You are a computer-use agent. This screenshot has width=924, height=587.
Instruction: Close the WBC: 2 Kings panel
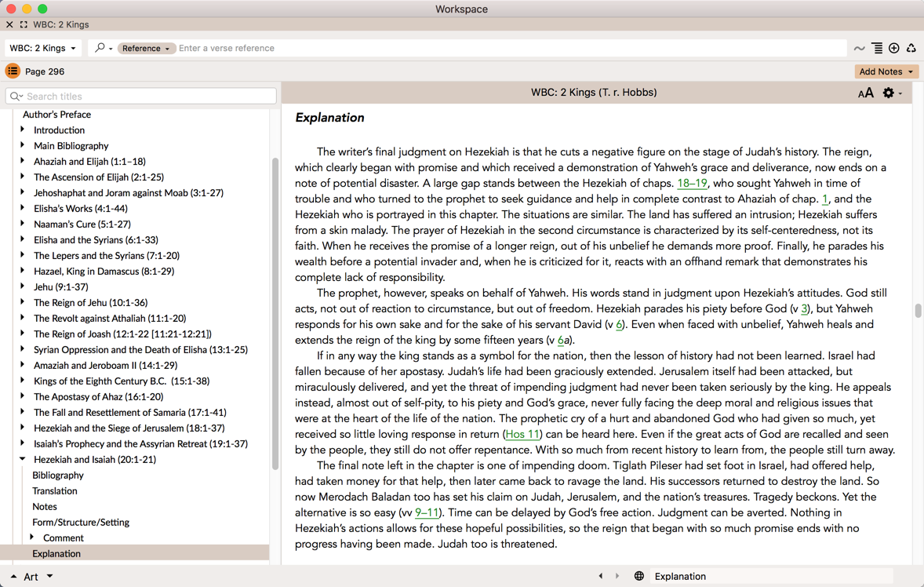point(9,25)
